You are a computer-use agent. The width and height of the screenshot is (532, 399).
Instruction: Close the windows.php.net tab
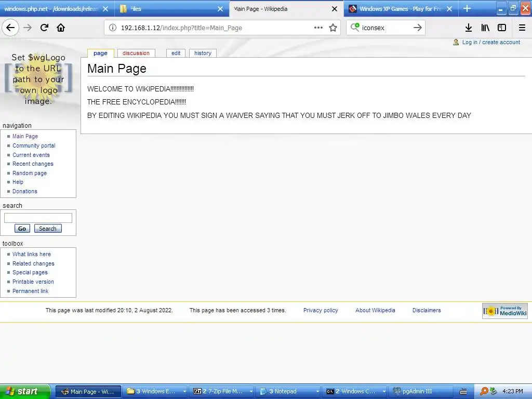(x=105, y=9)
